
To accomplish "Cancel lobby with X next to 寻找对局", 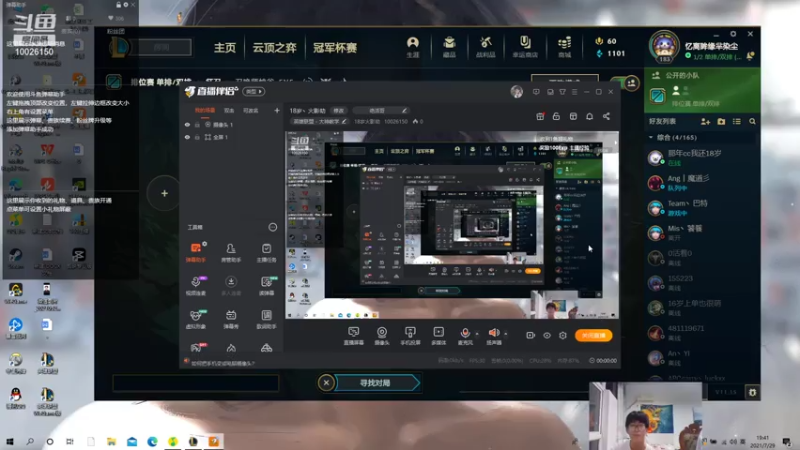I will pyautogui.click(x=326, y=383).
